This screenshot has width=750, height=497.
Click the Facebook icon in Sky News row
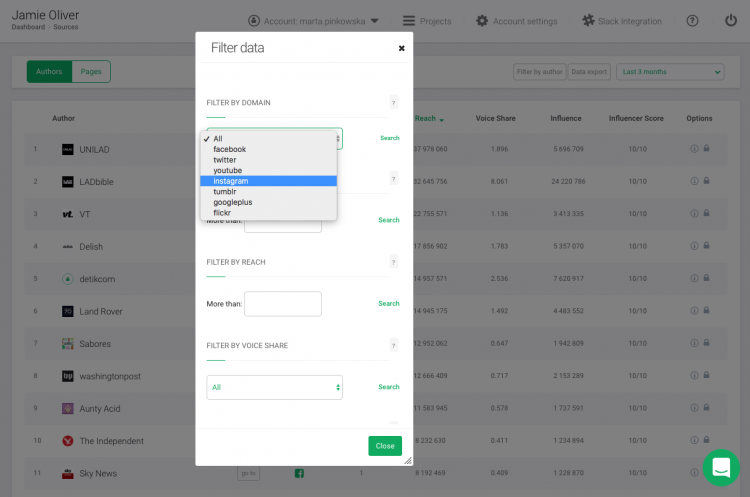click(299, 473)
